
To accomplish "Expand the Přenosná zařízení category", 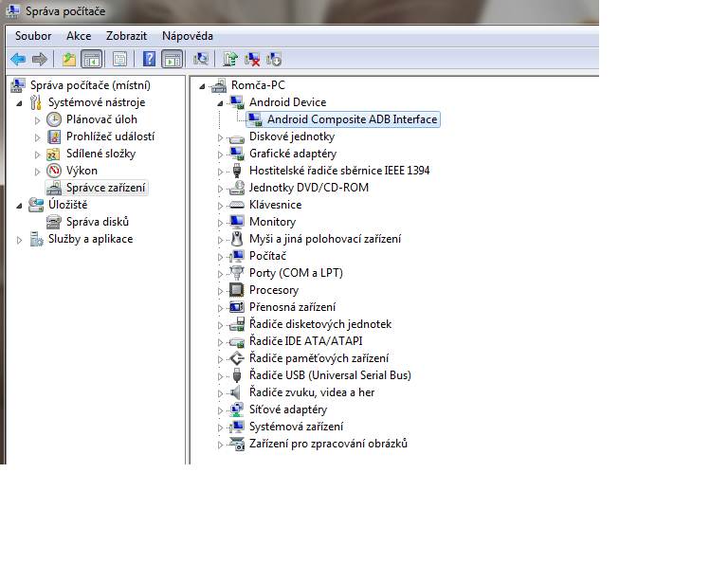I will pyautogui.click(x=220, y=308).
